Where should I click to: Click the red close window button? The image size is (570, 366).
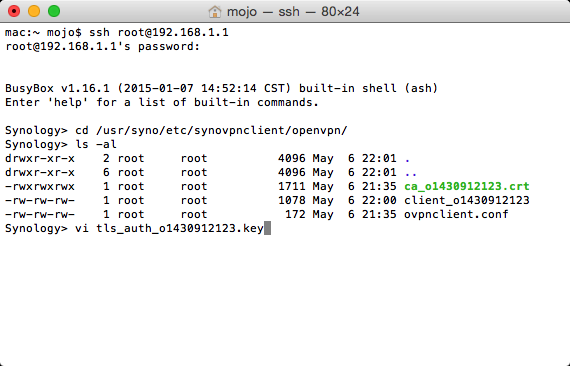click(x=14, y=11)
